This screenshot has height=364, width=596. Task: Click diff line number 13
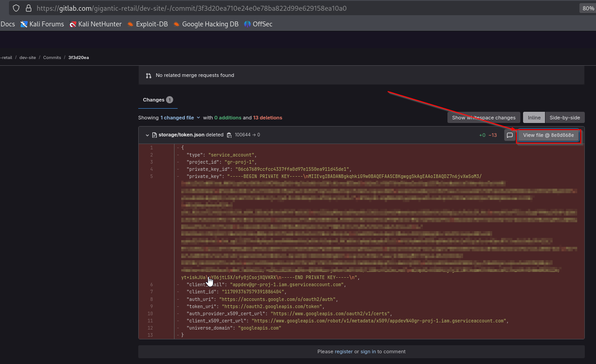[x=150, y=335]
